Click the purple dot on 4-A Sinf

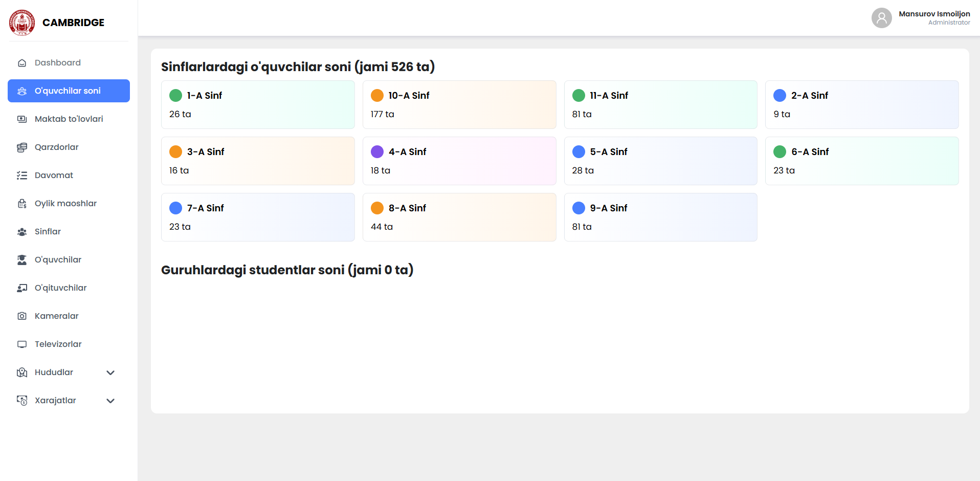pos(377,151)
